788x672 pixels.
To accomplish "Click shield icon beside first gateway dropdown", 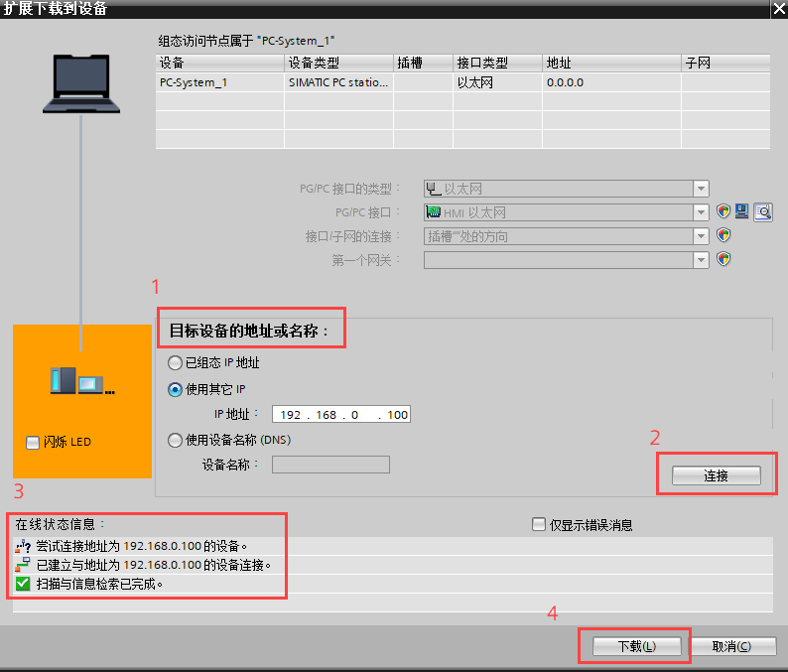I will [723, 259].
